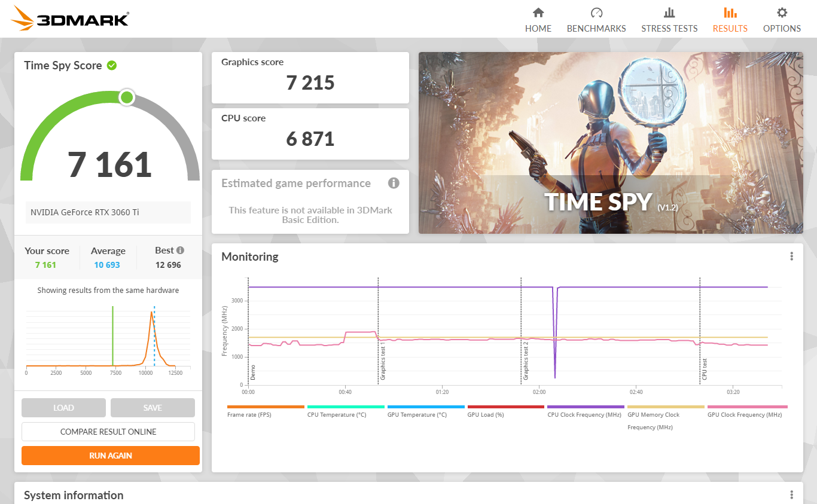The width and height of the screenshot is (817, 504).
Task: Open the System information three-dot menu
Action: pyautogui.click(x=791, y=495)
